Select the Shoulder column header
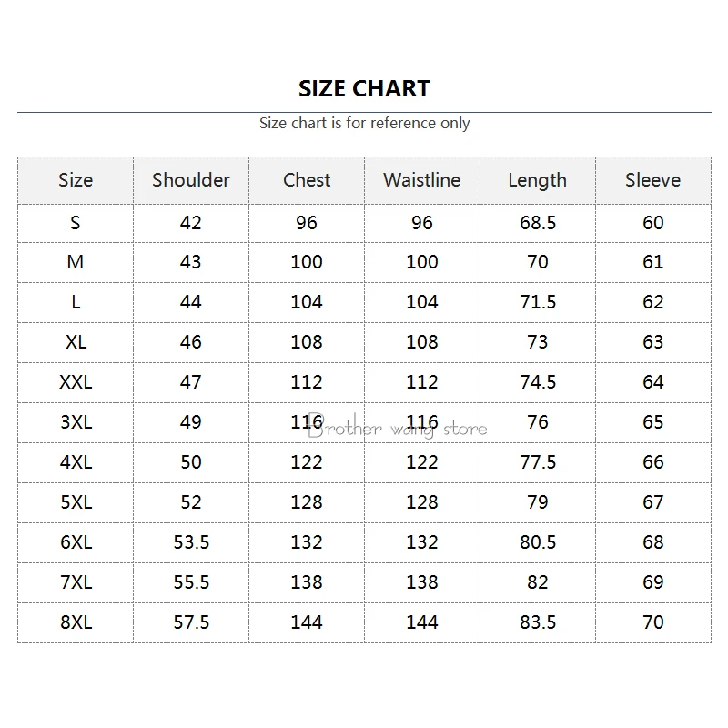 (x=191, y=180)
